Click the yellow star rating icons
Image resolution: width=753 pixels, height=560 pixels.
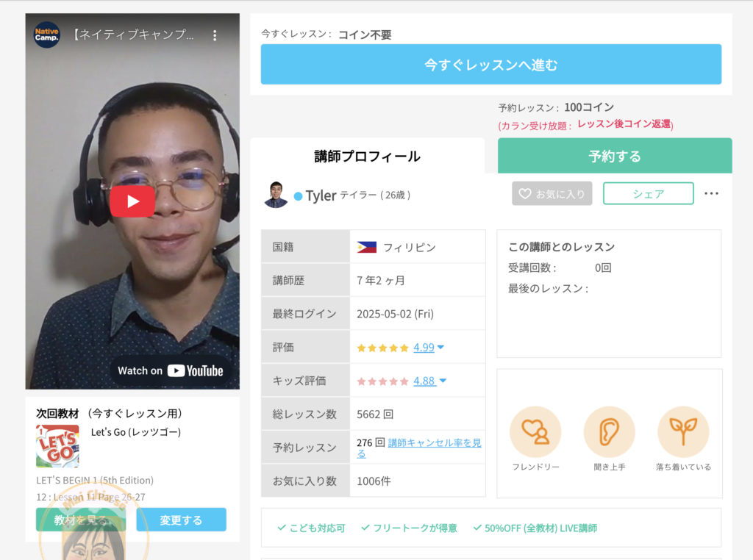(x=382, y=348)
